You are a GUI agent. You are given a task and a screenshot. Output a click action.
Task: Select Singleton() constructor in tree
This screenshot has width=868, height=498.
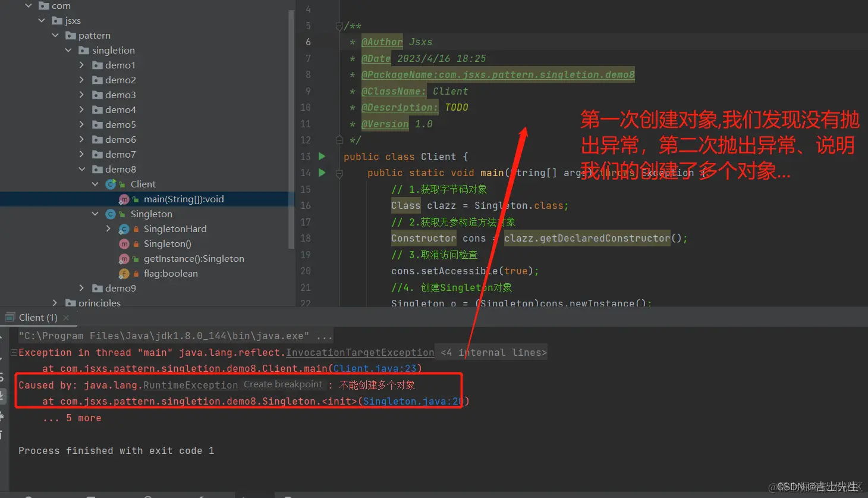click(x=168, y=243)
